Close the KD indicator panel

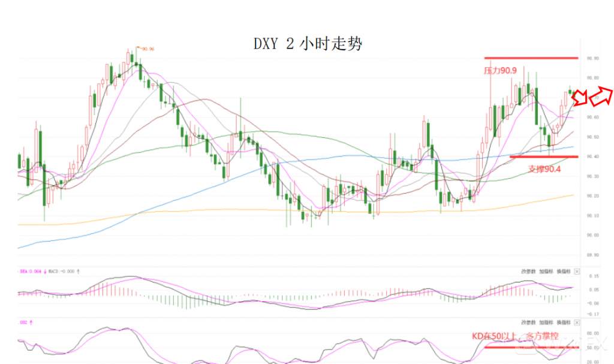point(577,323)
